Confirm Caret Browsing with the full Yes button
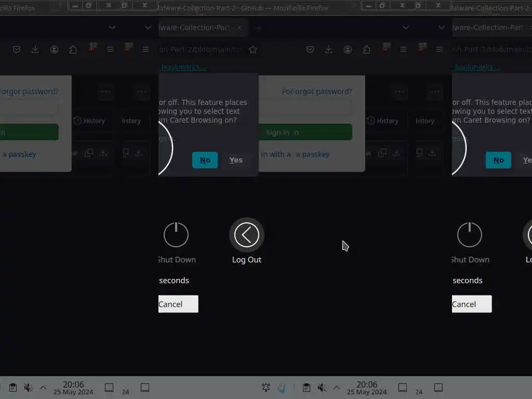The width and height of the screenshot is (532, 399). 236,160
